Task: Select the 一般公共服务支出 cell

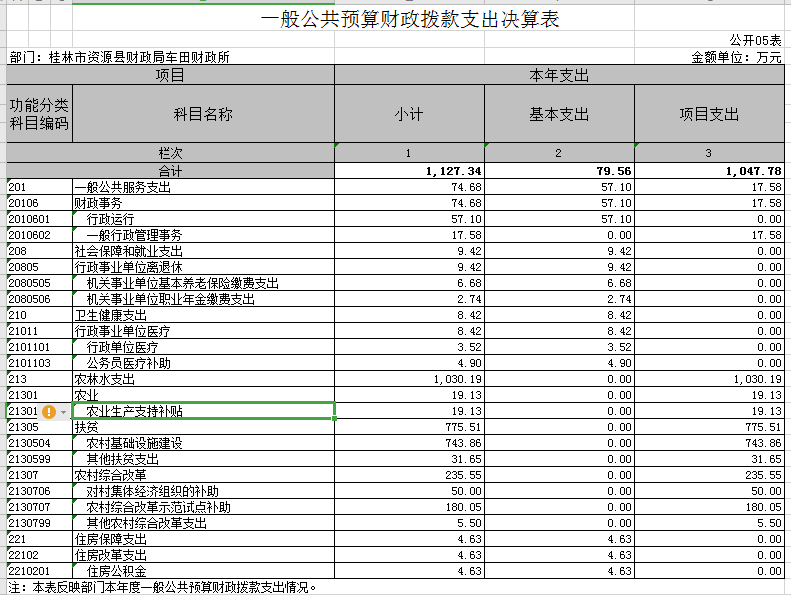Action: coord(203,187)
